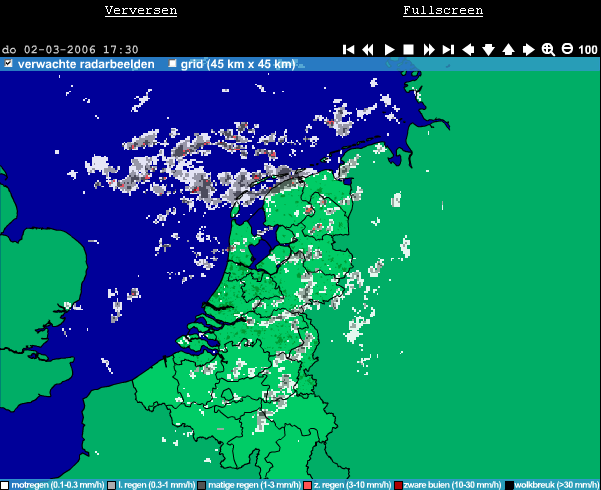Zoom out with minus icon

click(567, 49)
